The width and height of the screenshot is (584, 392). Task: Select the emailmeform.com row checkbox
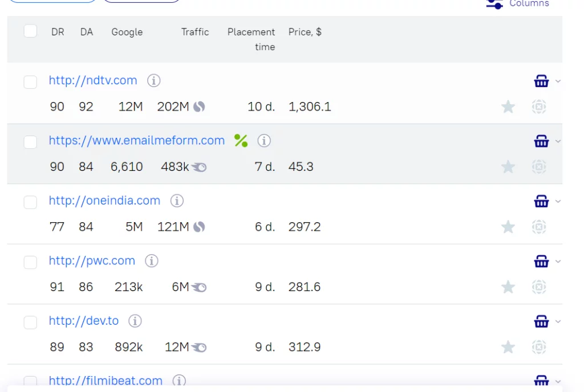click(30, 142)
